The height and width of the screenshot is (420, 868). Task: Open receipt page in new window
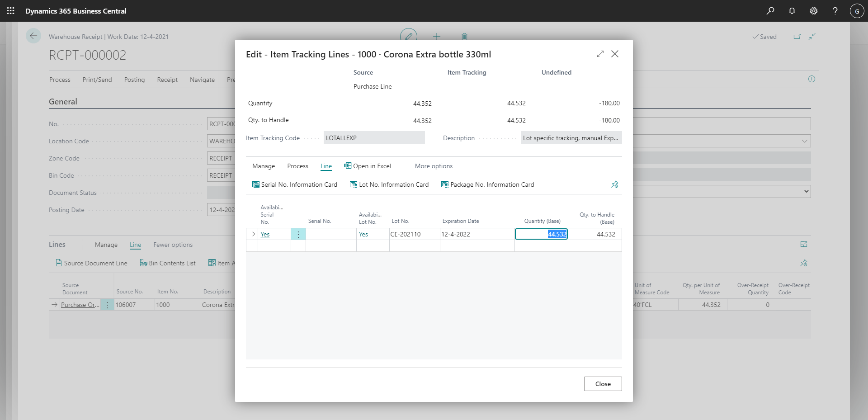(x=797, y=37)
